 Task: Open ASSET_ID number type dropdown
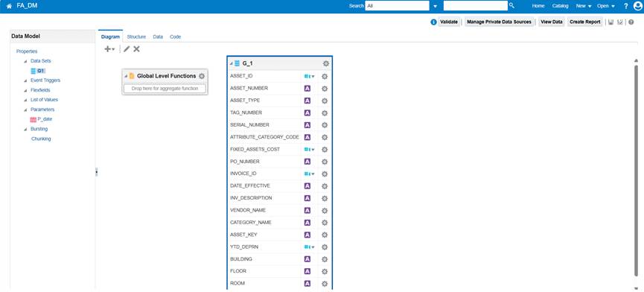point(309,77)
